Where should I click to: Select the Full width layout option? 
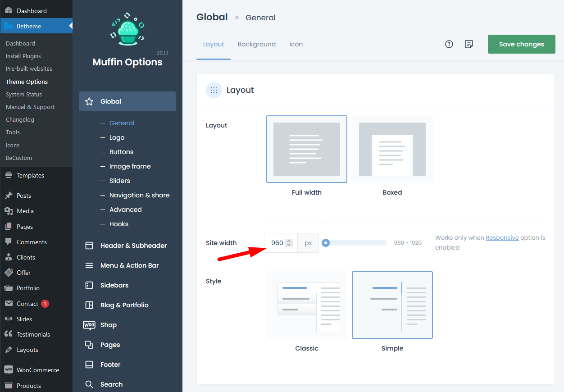[x=307, y=149]
